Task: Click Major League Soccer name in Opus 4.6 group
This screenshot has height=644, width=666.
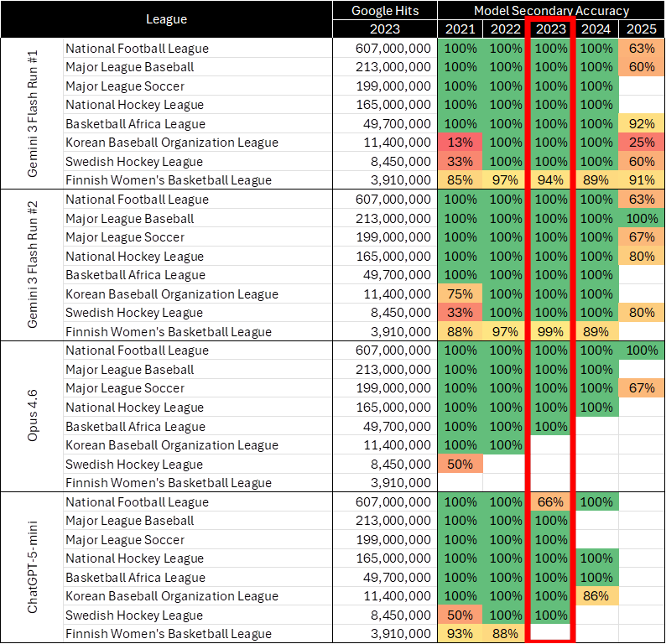Action: [125, 388]
